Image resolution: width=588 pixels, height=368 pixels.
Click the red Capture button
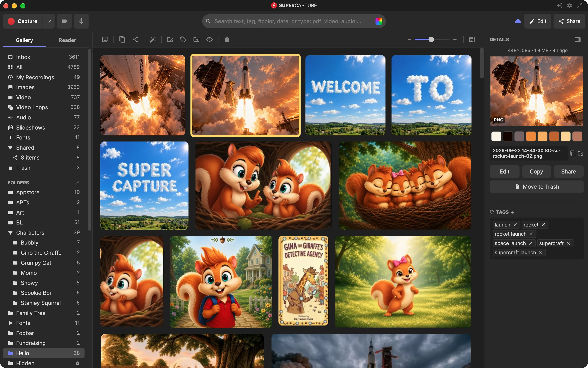[23, 21]
